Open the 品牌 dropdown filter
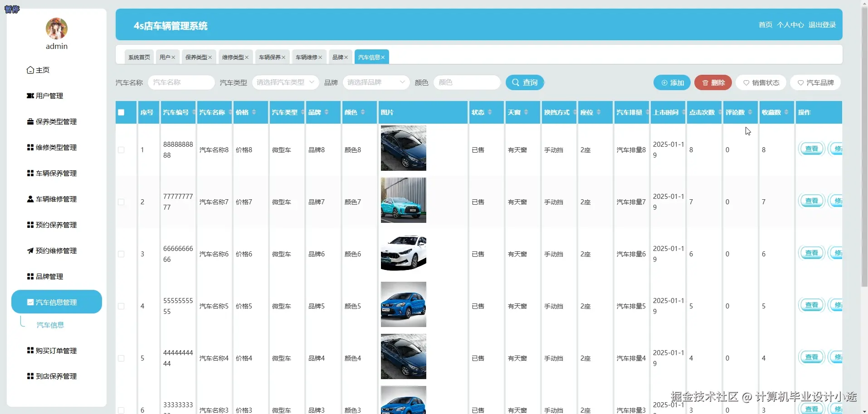 point(376,82)
